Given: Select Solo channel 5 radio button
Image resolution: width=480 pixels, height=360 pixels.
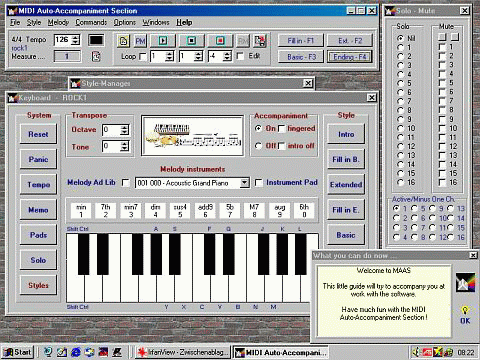Looking at the screenshot, I should (x=401, y=83).
